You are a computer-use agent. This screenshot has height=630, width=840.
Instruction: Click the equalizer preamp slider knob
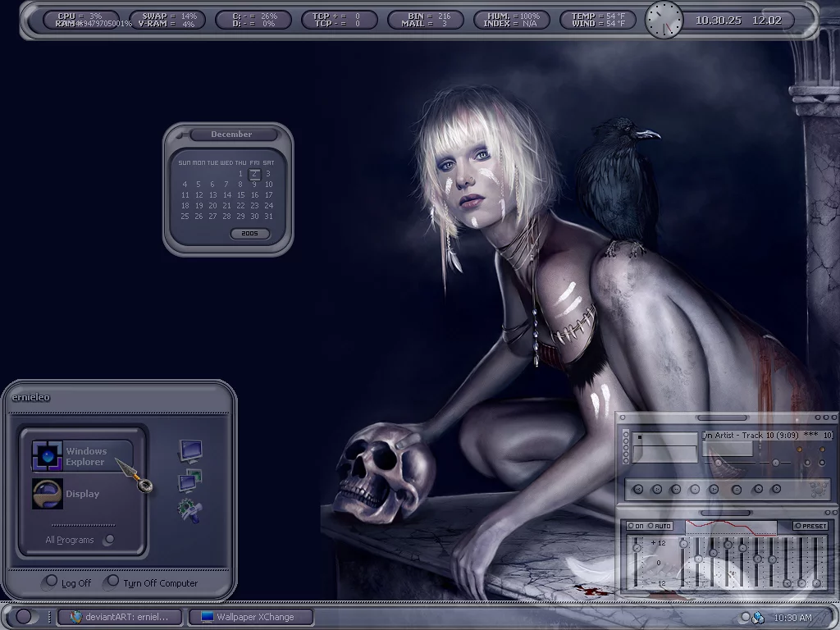[x=637, y=548]
